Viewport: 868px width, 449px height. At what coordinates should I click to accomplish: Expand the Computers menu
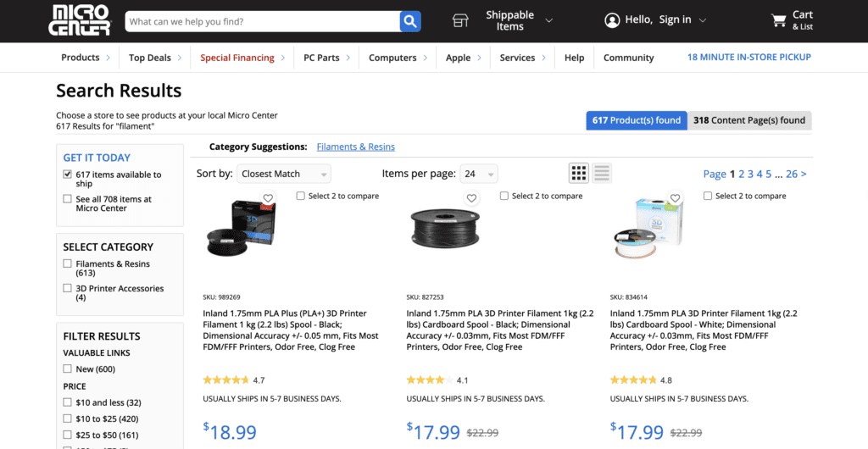(398, 58)
